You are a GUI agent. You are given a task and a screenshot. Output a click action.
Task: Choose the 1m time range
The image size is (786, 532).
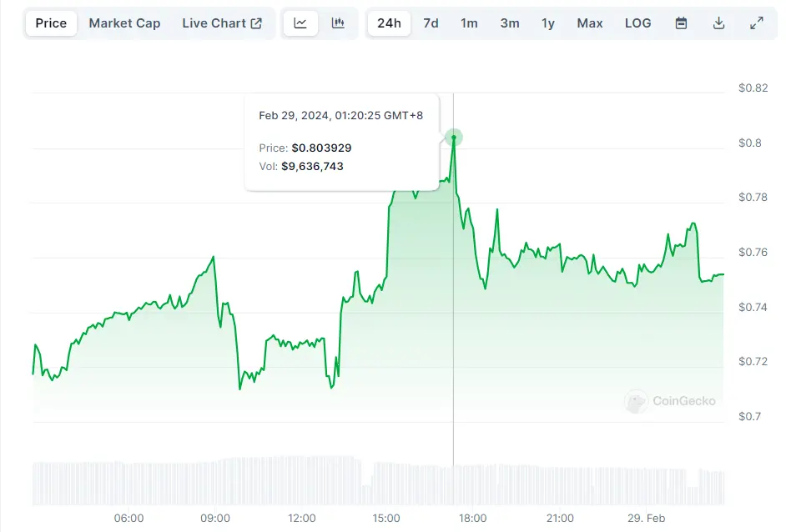click(x=469, y=23)
